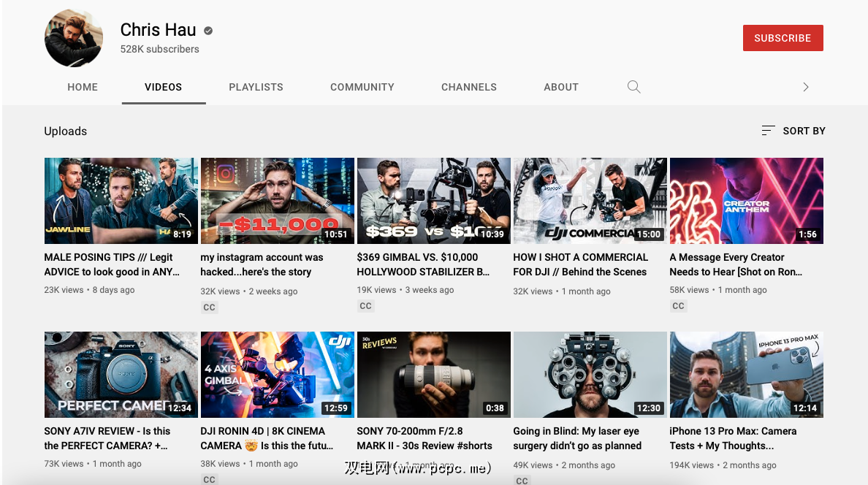Screen dimensions: 868x485
Task: Click the verified badge beside Chris Hau
Action: point(208,31)
